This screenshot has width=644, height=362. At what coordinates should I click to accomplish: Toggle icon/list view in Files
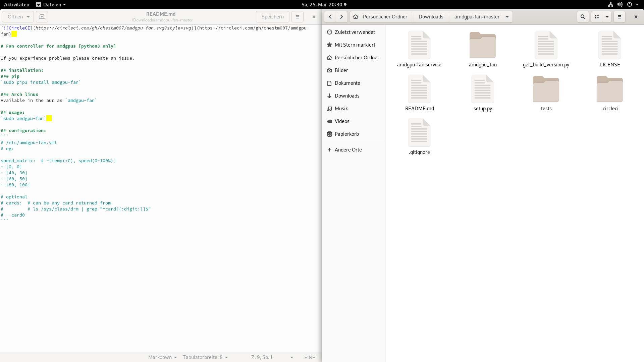tap(597, 17)
